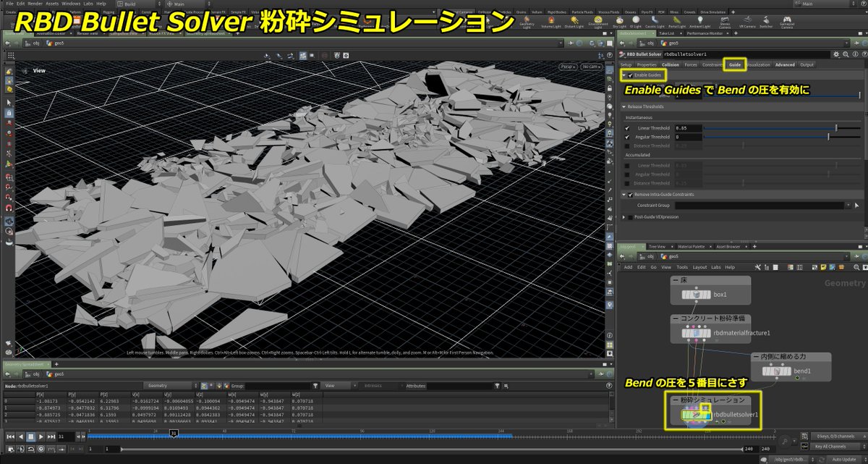Viewport: 868px width, 464px height.
Task: Open Constraint Group dropdown arrow
Action: (848, 206)
